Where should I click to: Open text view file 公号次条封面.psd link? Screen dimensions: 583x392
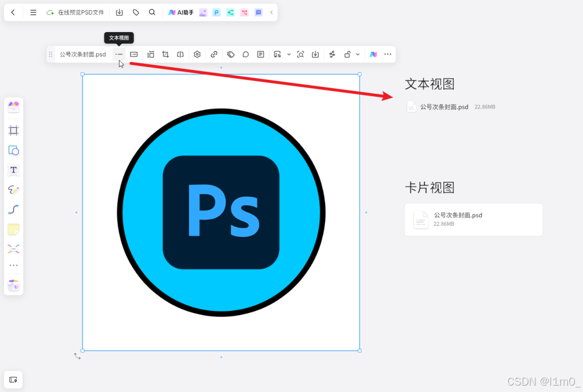click(x=444, y=107)
